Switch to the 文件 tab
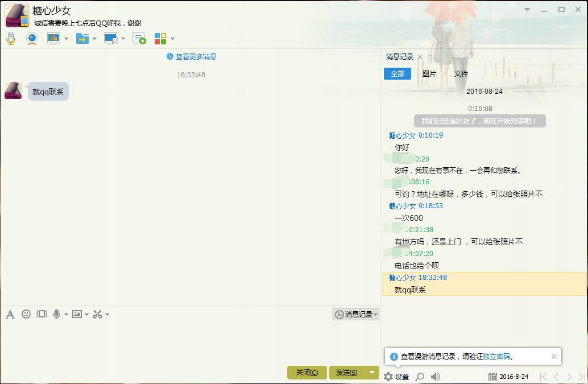588x384 pixels. 461,74
